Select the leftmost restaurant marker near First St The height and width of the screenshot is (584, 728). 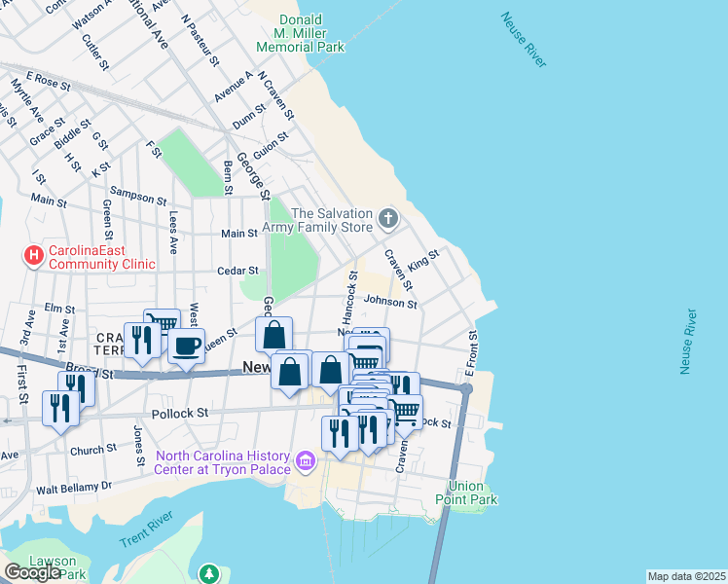59,407
